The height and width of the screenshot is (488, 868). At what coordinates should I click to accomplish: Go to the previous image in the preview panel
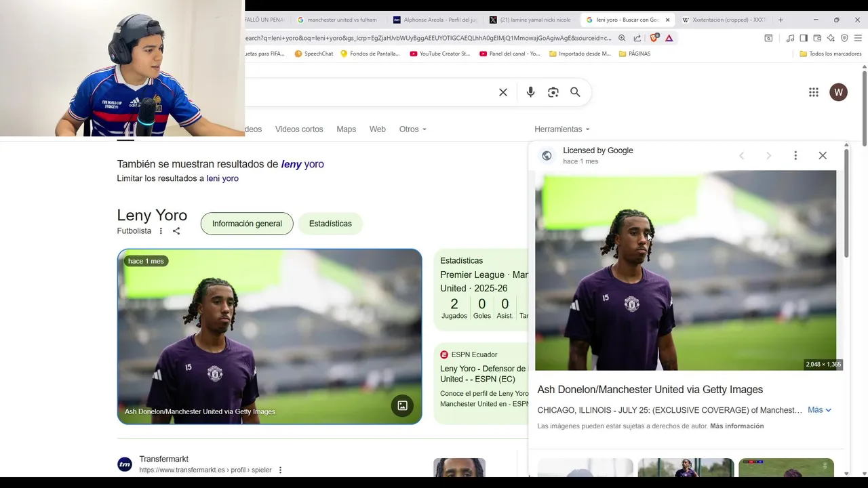point(742,156)
